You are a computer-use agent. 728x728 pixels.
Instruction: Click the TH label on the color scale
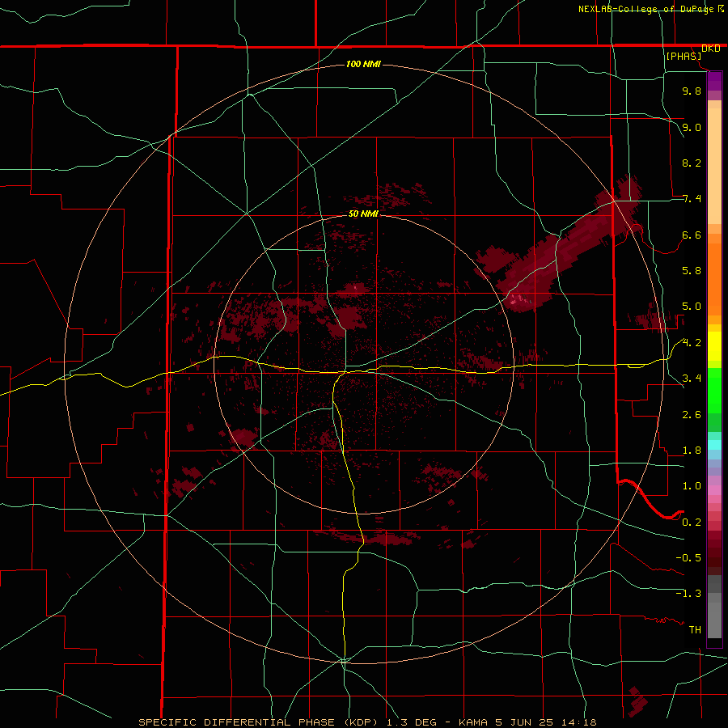pyautogui.click(x=695, y=630)
